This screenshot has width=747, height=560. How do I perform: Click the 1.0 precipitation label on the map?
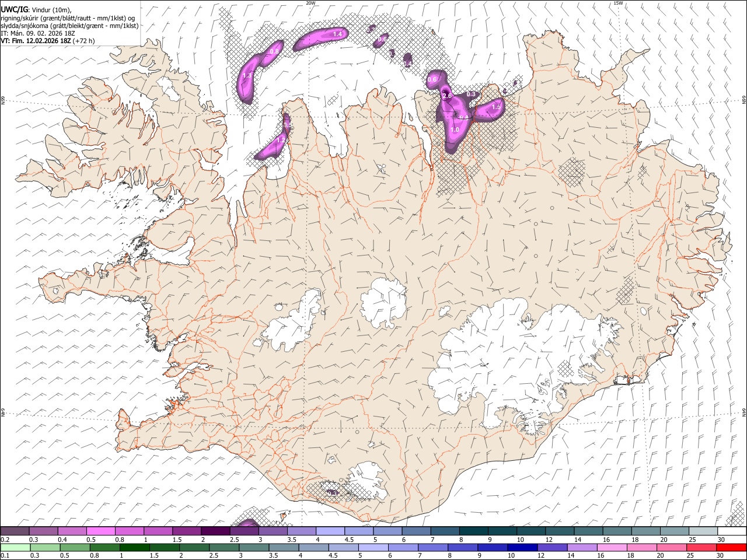click(455, 130)
